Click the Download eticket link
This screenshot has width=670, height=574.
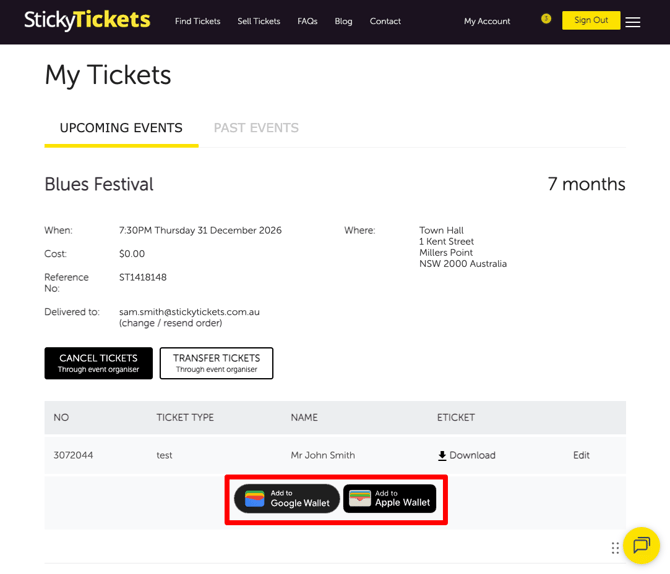coord(472,456)
